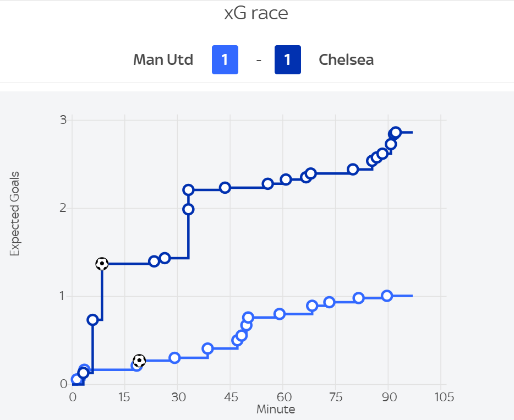Click the Minute axis label

[x=276, y=410]
